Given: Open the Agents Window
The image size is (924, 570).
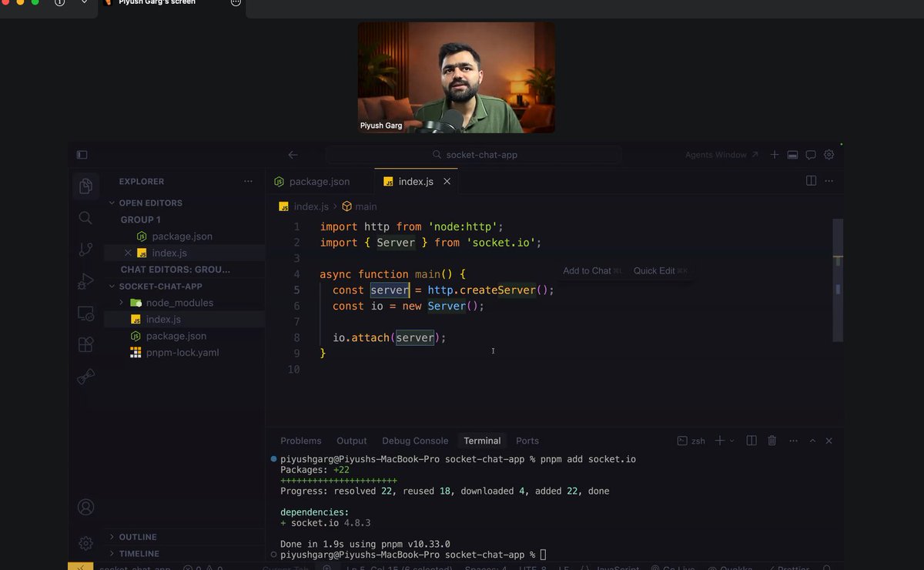Looking at the screenshot, I should point(721,155).
